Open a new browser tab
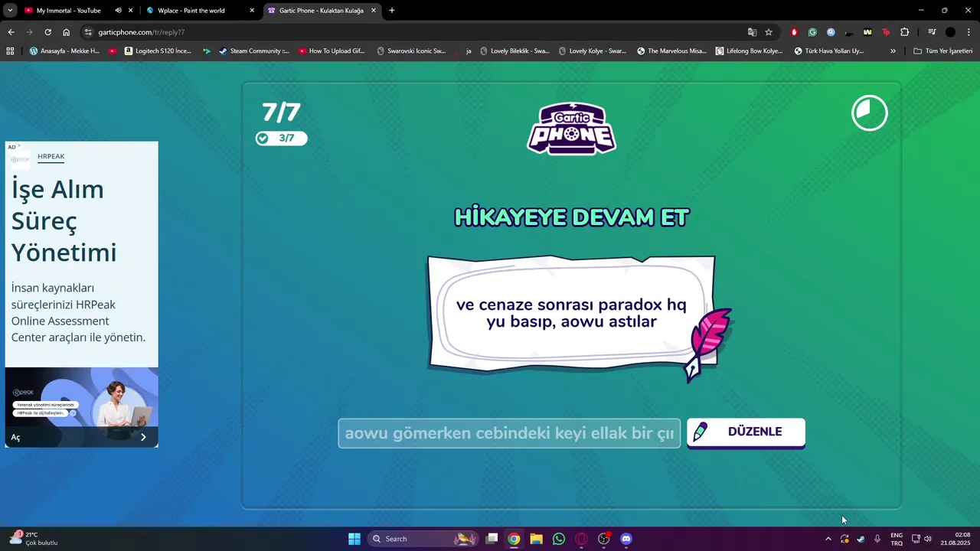The image size is (980, 551). pyautogui.click(x=392, y=11)
